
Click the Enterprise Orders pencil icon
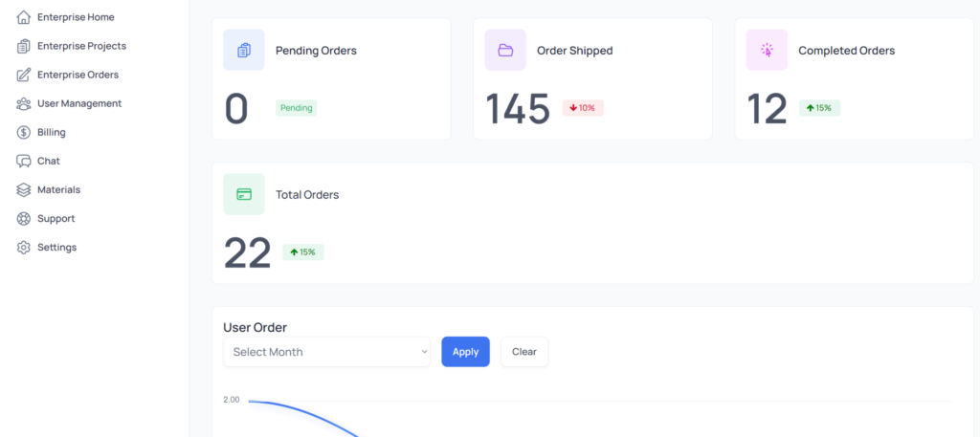click(24, 75)
